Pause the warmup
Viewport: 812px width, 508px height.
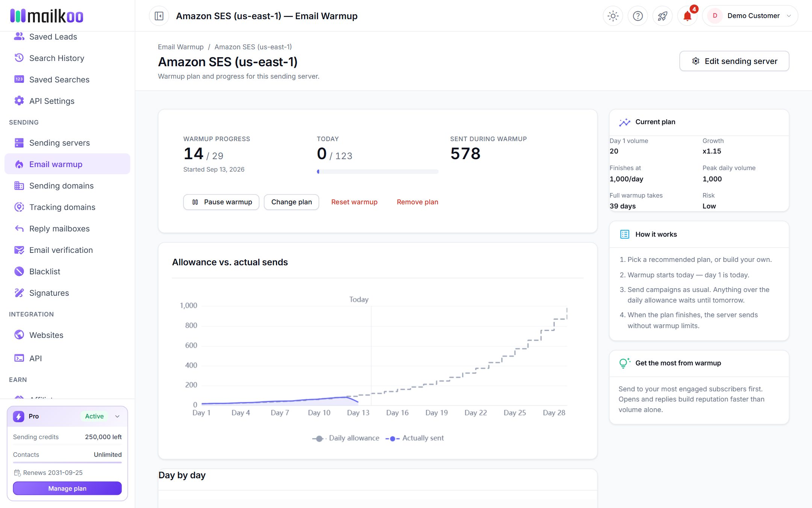tap(221, 202)
